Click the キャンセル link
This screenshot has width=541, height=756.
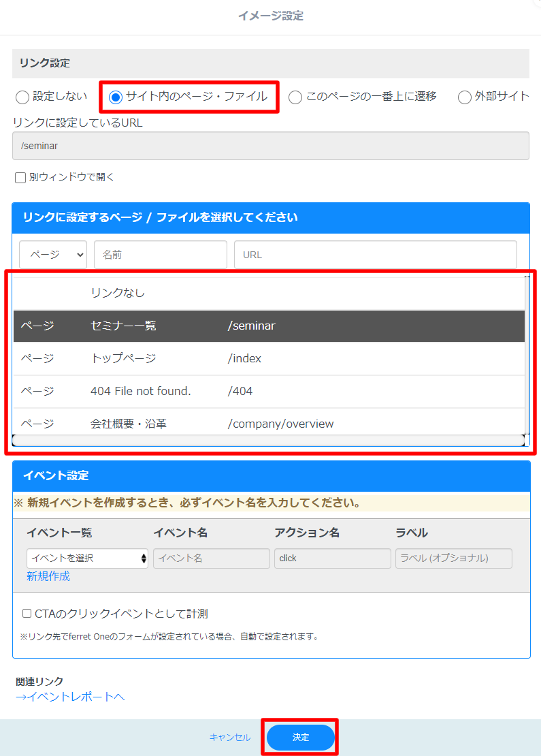[230, 737]
